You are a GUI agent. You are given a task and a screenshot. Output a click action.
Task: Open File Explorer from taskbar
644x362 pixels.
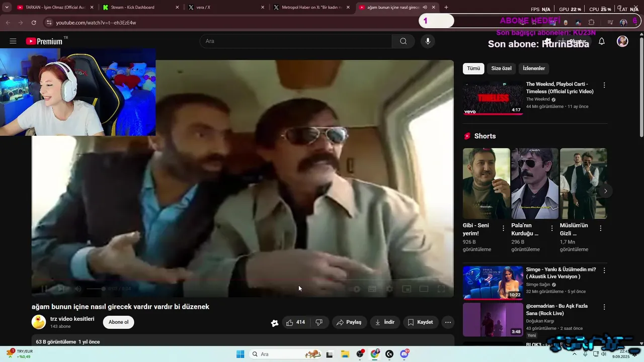pyautogui.click(x=345, y=354)
